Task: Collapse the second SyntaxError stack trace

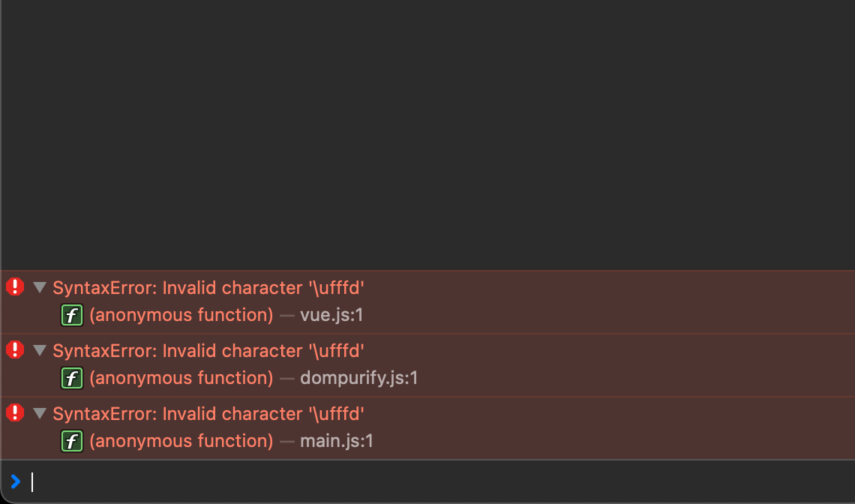Action: pyautogui.click(x=39, y=350)
